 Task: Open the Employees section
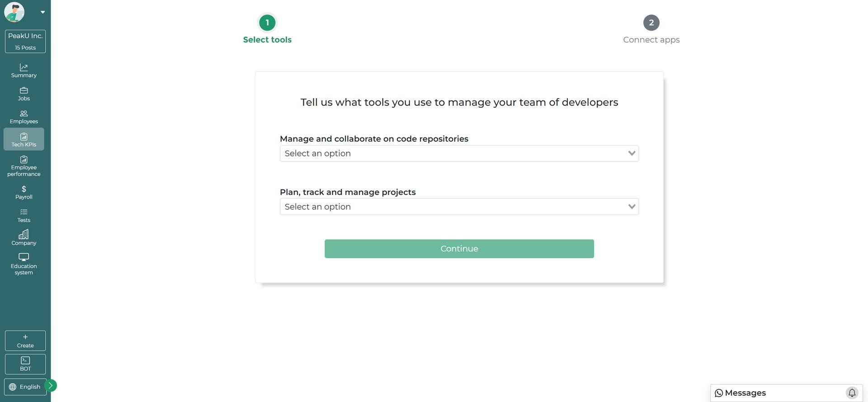click(x=24, y=116)
